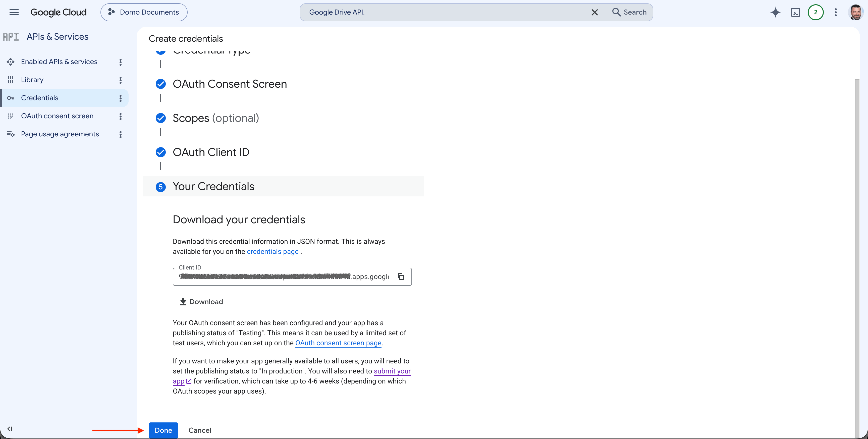Click the Credentials key icon
Viewport: 868px width, 439px height.
pyautogui.click(x=11, y=98)
